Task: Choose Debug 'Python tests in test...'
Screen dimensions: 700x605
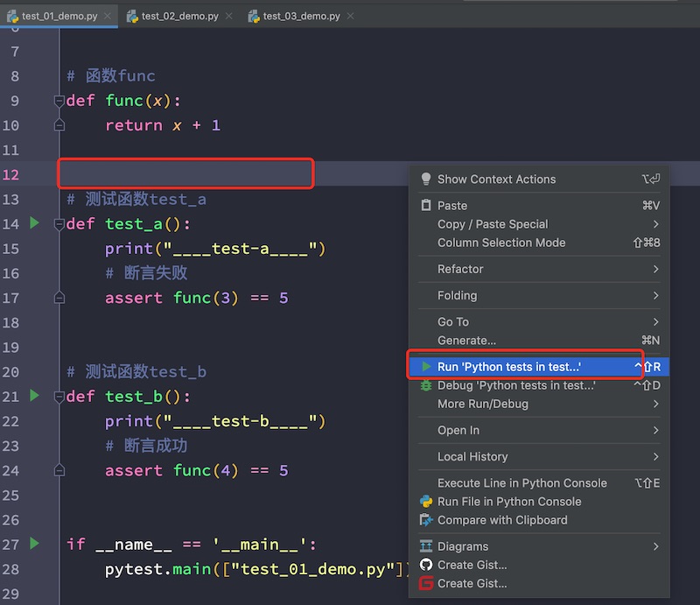Action: click(539, 385)
